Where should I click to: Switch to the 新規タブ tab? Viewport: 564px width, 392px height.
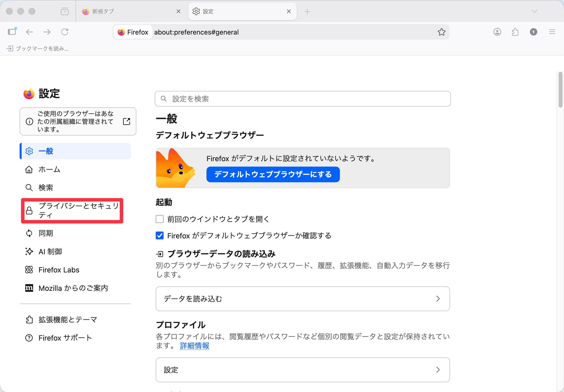point(131,11)
